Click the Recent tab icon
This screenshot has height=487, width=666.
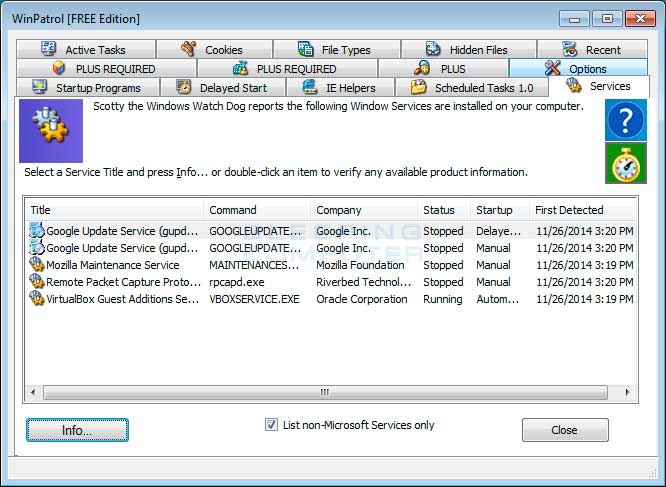click(570, 49)
